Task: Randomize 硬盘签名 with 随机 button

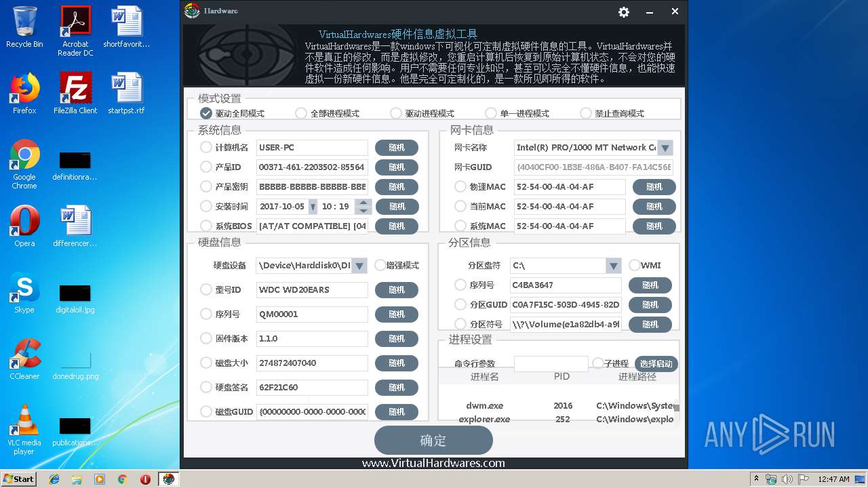Action: coord(397,388)
